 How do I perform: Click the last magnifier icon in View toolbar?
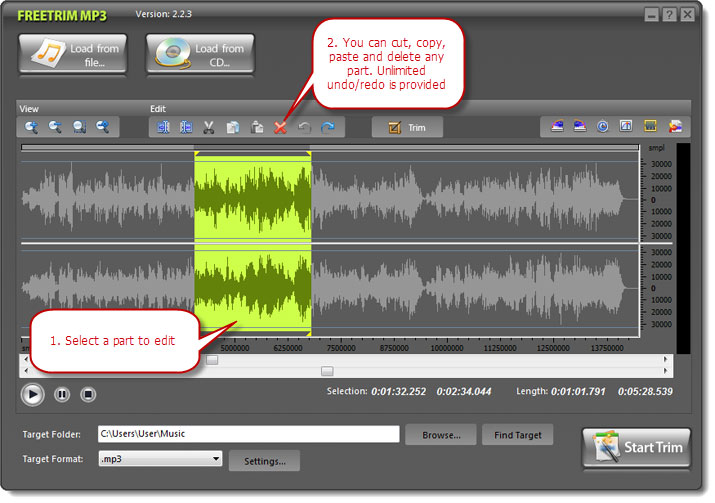[x=103, y=127]
